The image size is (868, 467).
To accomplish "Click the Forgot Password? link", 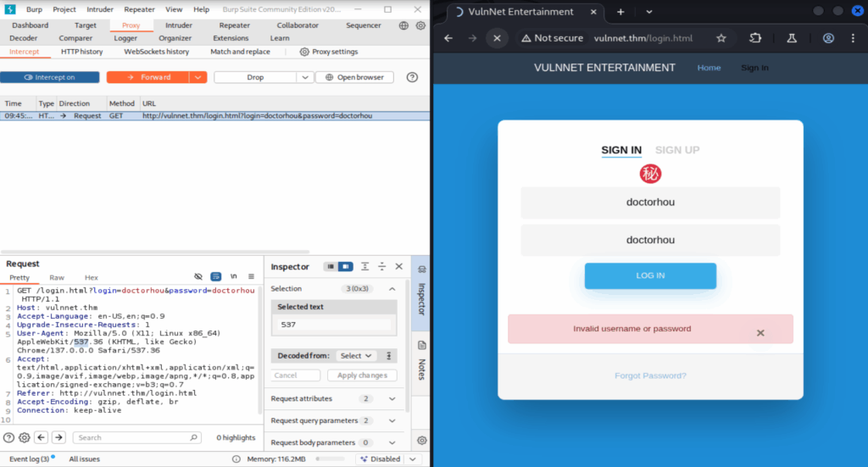I will [x=650, y=375].
